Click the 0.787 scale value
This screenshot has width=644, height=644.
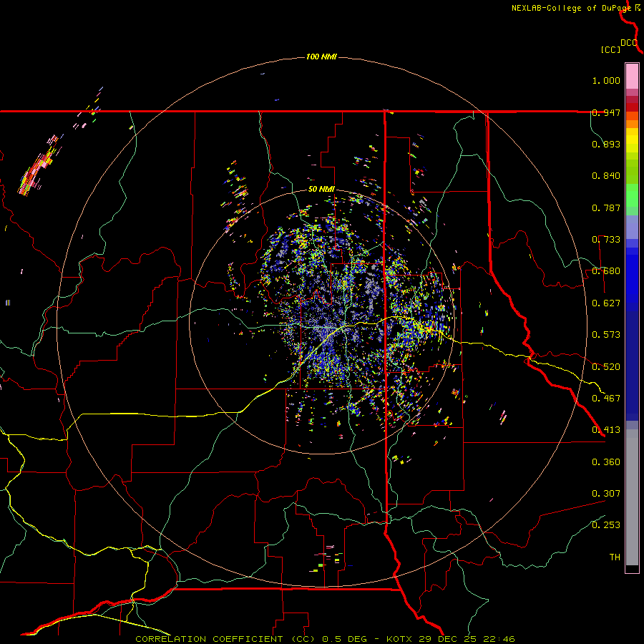coord(606,208)
